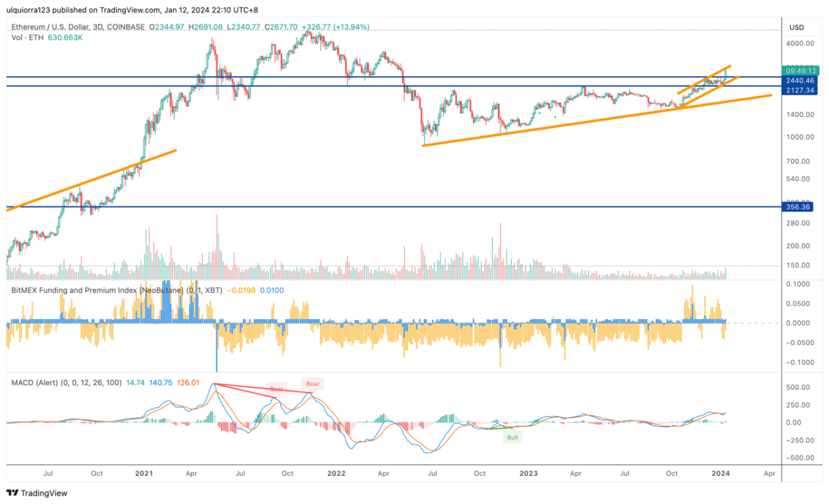829x504 pixels.
Task: Click the 1000.00 price axis label
Action: click(800, 136)
